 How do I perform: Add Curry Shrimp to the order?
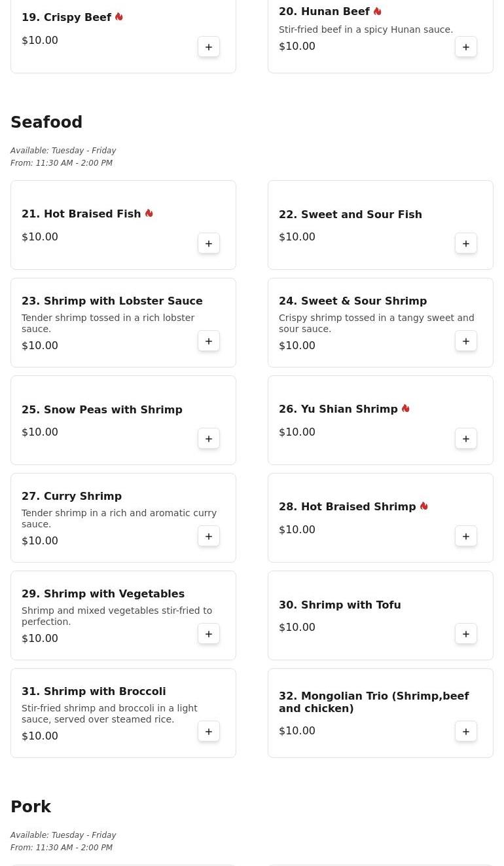click(x=209, y=537)
